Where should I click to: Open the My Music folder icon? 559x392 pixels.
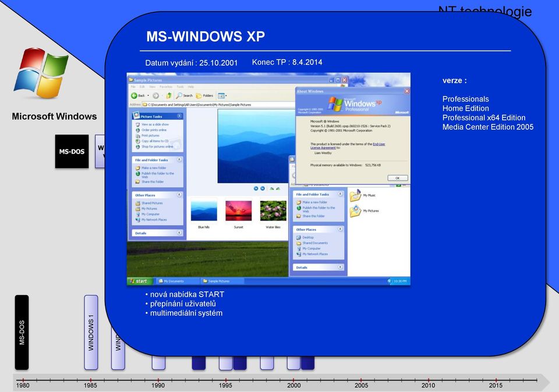click(x=355, y=195)
